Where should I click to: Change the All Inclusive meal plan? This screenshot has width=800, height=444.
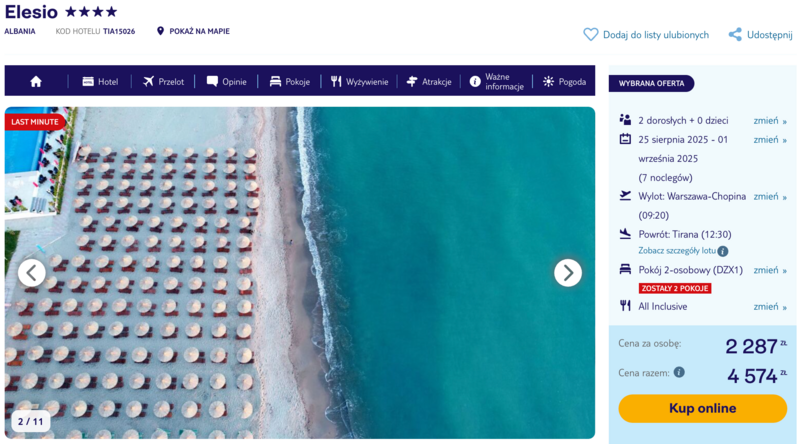click(x=770, y=307)
